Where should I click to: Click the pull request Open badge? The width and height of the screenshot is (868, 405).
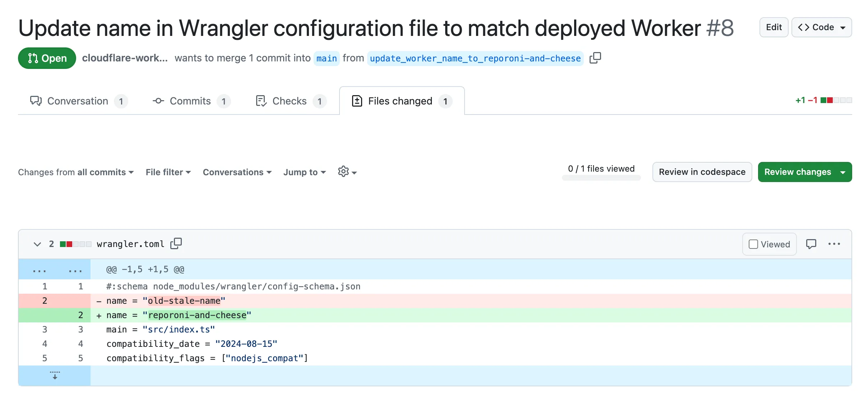47,58
